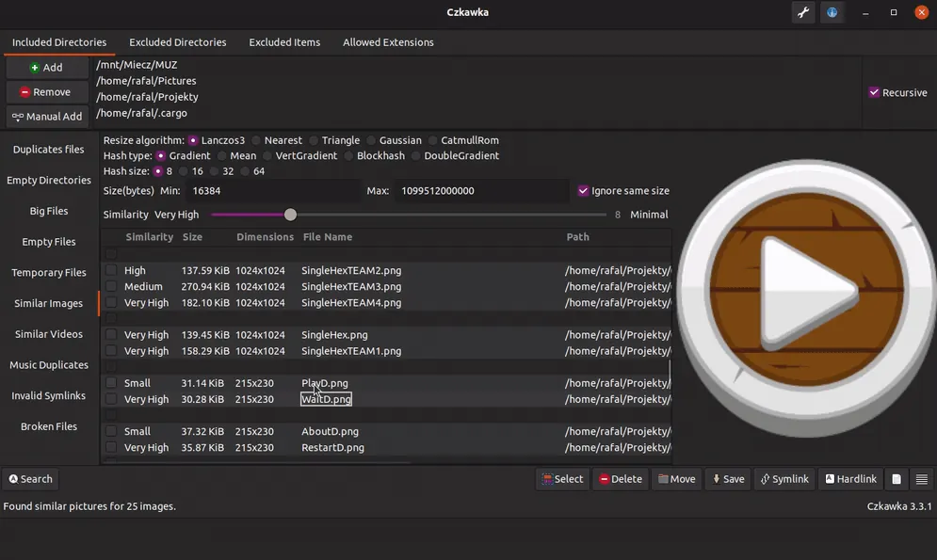
Task: Click the Similarity slider handle
Action: pyautogui.click(x=290, y=215)
